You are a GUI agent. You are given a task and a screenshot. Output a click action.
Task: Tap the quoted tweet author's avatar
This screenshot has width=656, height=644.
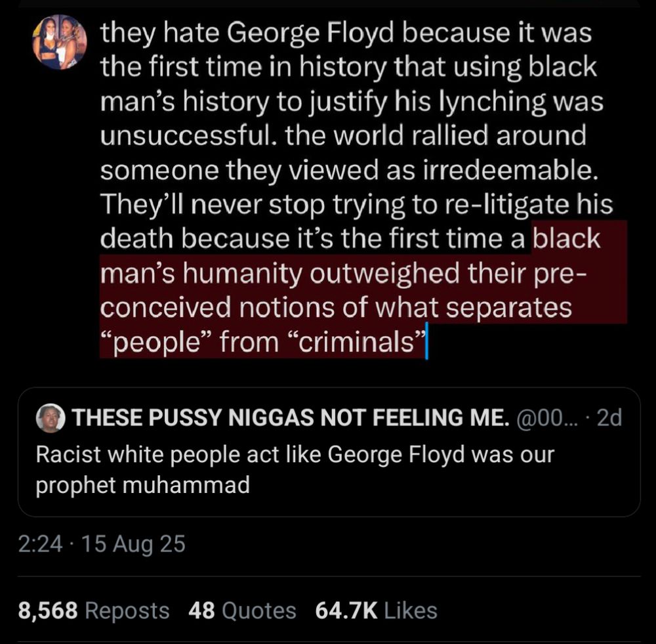[x=51, y=418]
